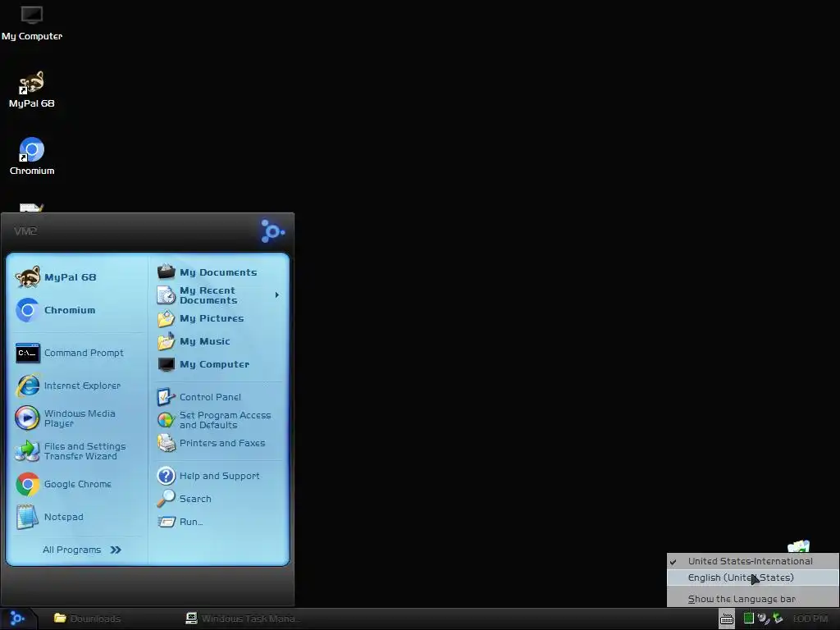Click the tray icon right of the CPU meter
The height and width of the screenshot is (630, 840).
pos(763,619)
